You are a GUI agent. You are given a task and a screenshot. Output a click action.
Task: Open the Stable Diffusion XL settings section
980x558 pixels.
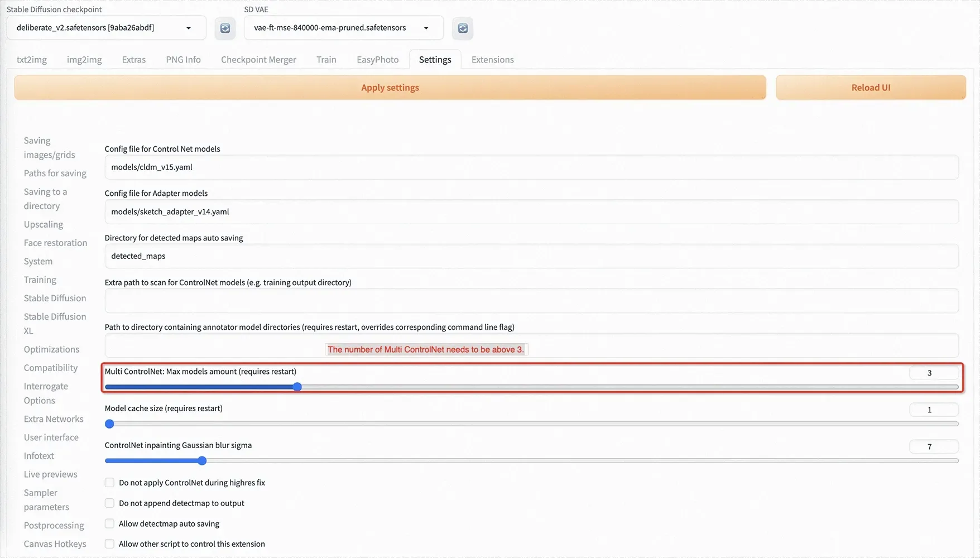coord(55,324)
